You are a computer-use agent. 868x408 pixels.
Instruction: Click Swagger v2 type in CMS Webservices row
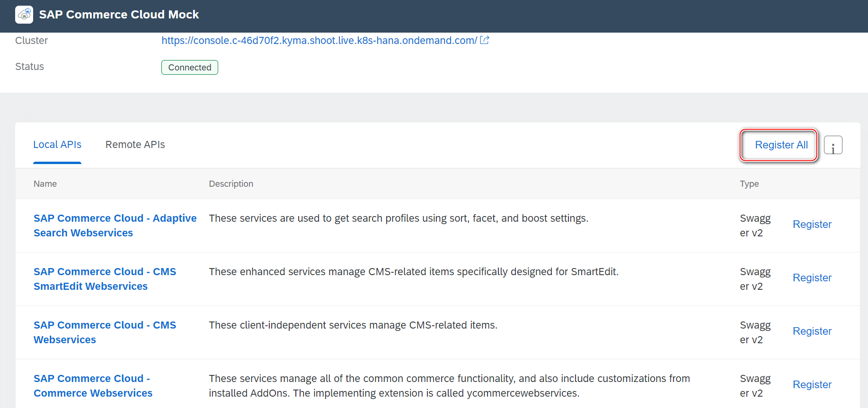755,332
